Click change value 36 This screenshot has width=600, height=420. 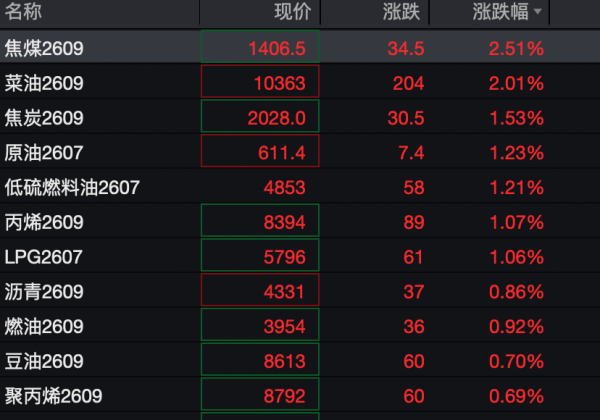(x=414, y=327)
